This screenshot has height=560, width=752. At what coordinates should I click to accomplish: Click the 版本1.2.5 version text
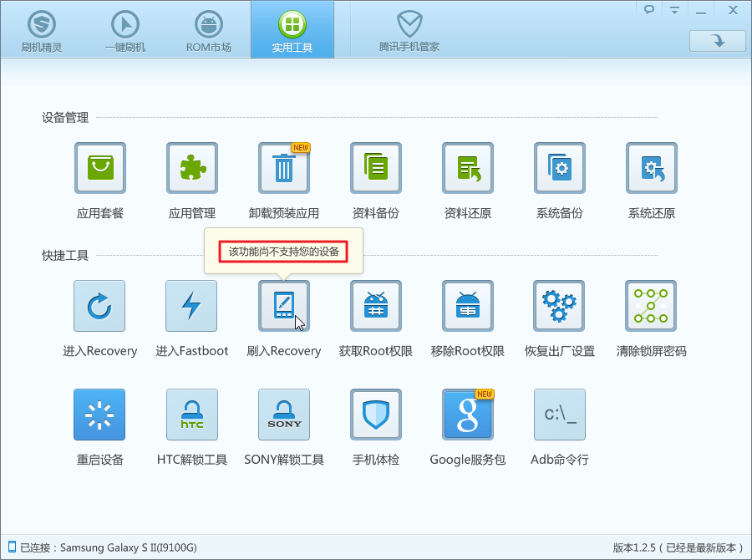[x=677, y=547]
